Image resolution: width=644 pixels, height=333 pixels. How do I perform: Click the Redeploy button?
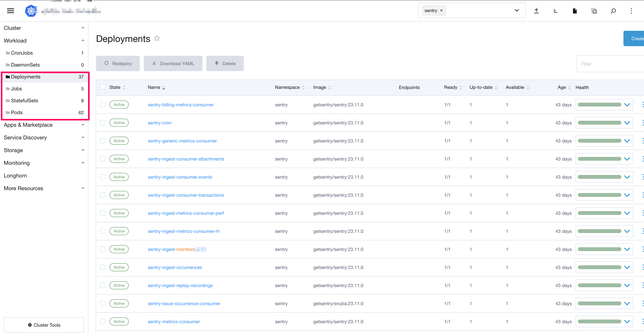[x=118, y=64]
